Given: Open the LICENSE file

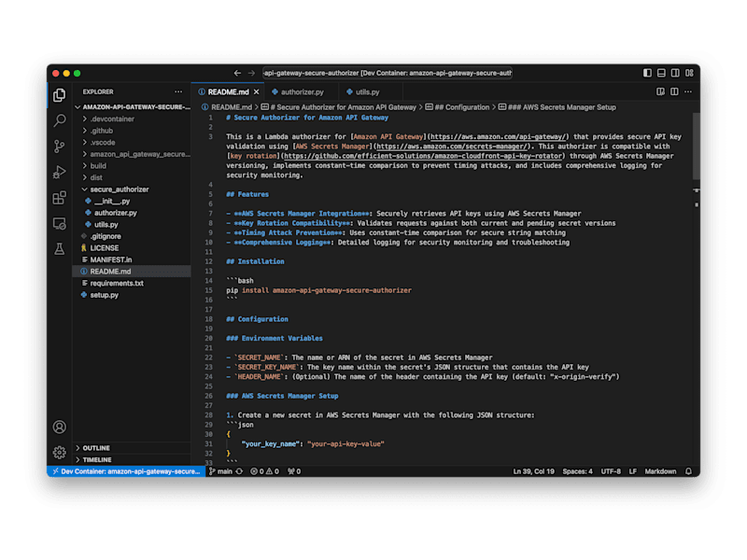Looking at the screenshot, I should [x=133, y=248].
